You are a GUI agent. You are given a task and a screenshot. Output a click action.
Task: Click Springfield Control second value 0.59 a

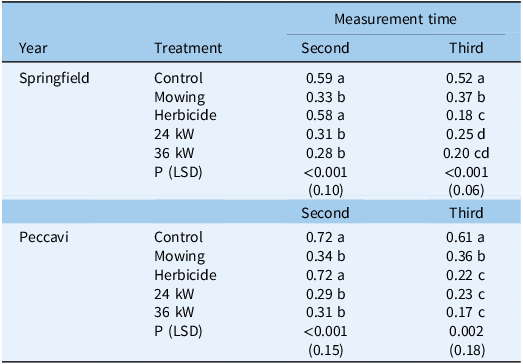click(325, 78)
